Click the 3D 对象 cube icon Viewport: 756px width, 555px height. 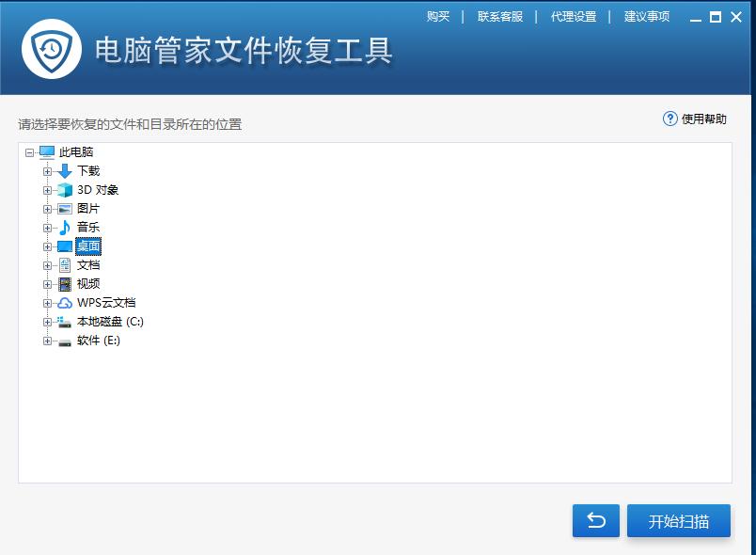(x=65, y=189)
